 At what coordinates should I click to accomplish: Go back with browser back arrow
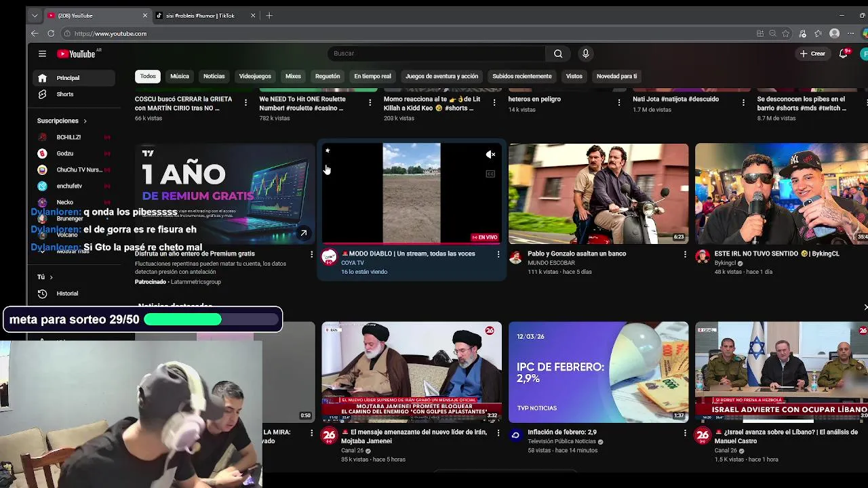[35, 33]
